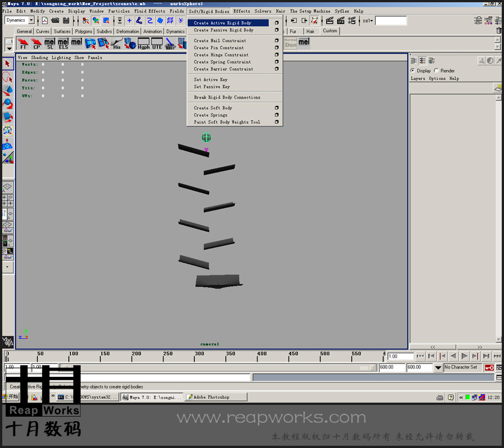Open the sel selection field dropdown
504x448 pixels.
368,21
